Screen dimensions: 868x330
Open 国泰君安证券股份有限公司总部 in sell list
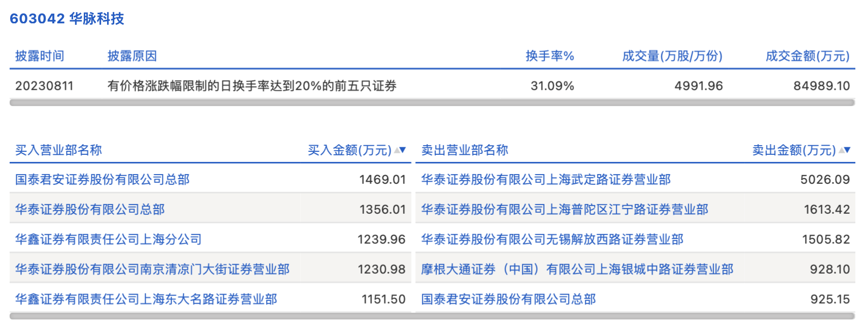[x=508, y=300]
